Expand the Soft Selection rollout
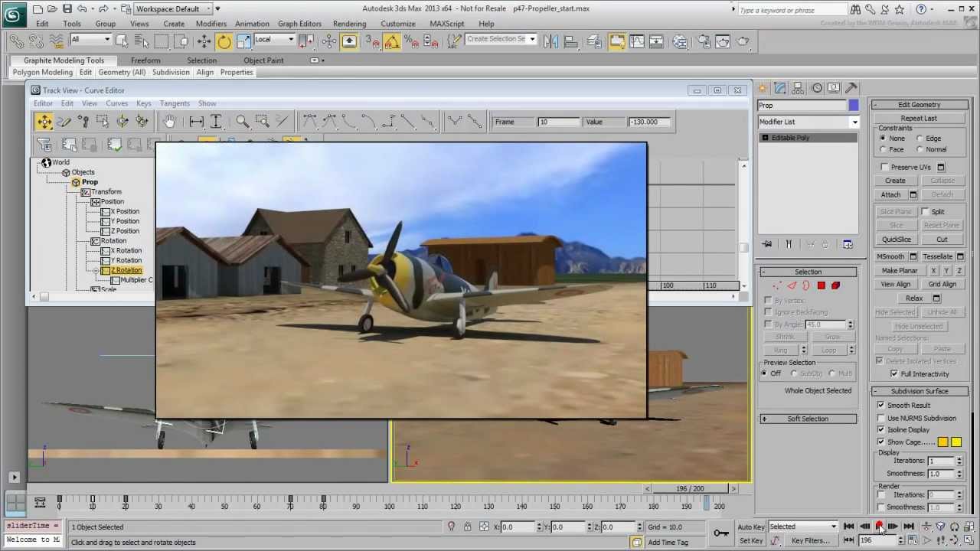The width and height of the screenshot is (980, 551). (x=808, y=419)
